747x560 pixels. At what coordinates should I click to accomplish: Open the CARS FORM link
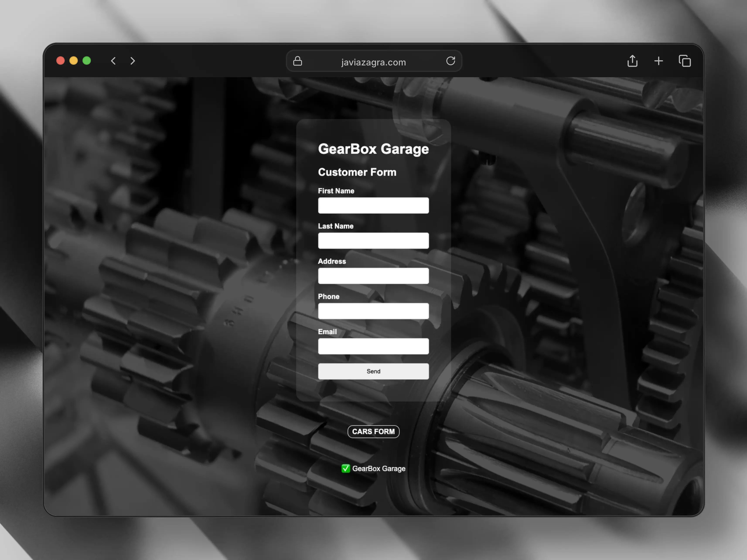coord(373,432)
